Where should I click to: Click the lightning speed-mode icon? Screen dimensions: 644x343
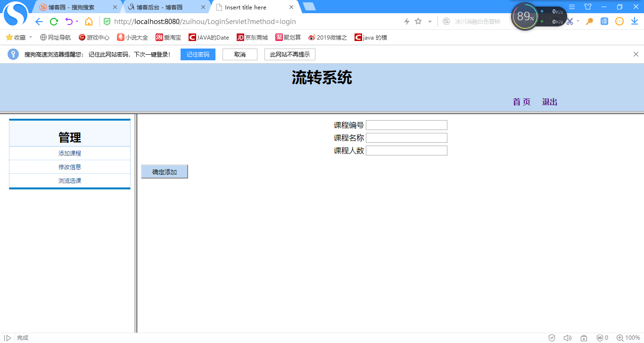[x=407, y=22]
